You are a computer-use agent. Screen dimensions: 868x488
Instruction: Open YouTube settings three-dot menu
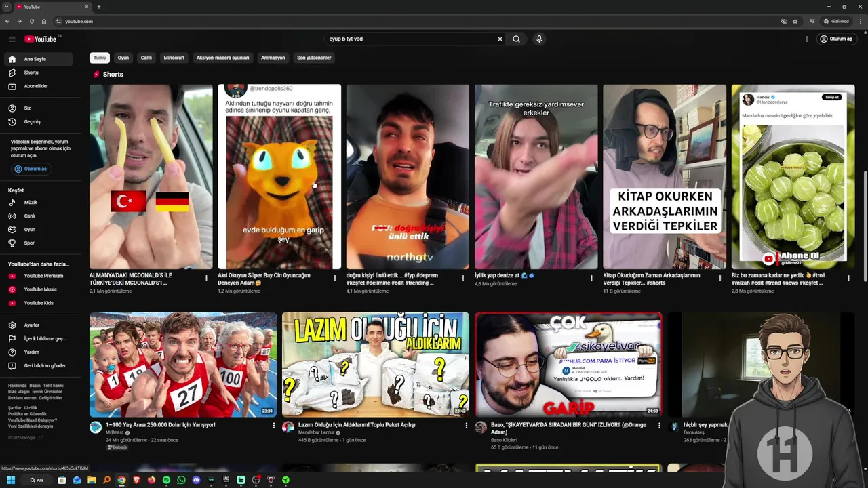pyautogui.click(x=806, y=39)
